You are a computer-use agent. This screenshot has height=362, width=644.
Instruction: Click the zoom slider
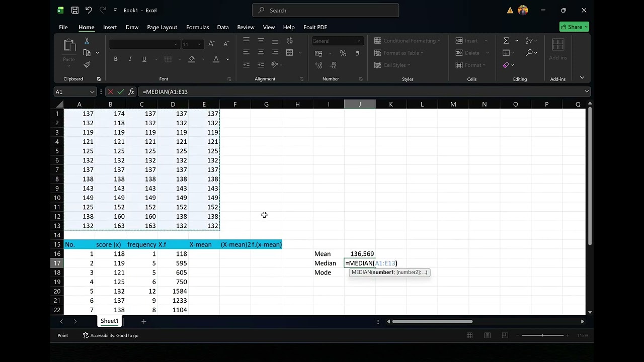click(543, 335)
